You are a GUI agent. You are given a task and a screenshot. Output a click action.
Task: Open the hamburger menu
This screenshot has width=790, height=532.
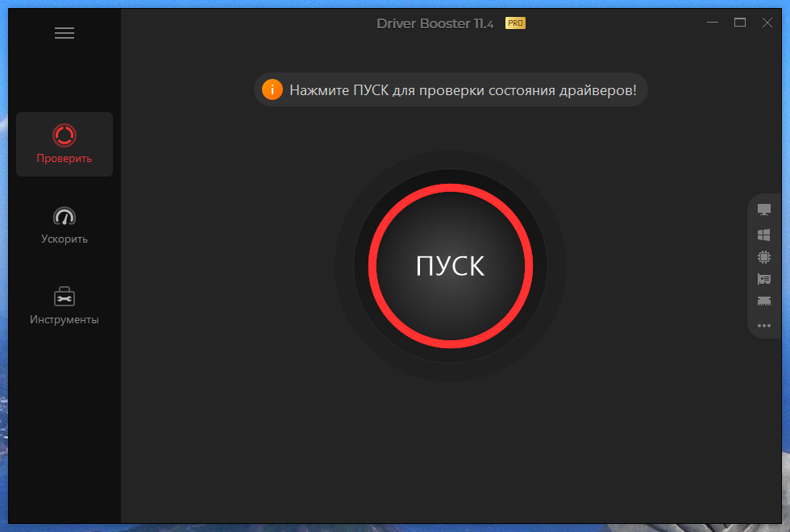(x=64, y=33)
